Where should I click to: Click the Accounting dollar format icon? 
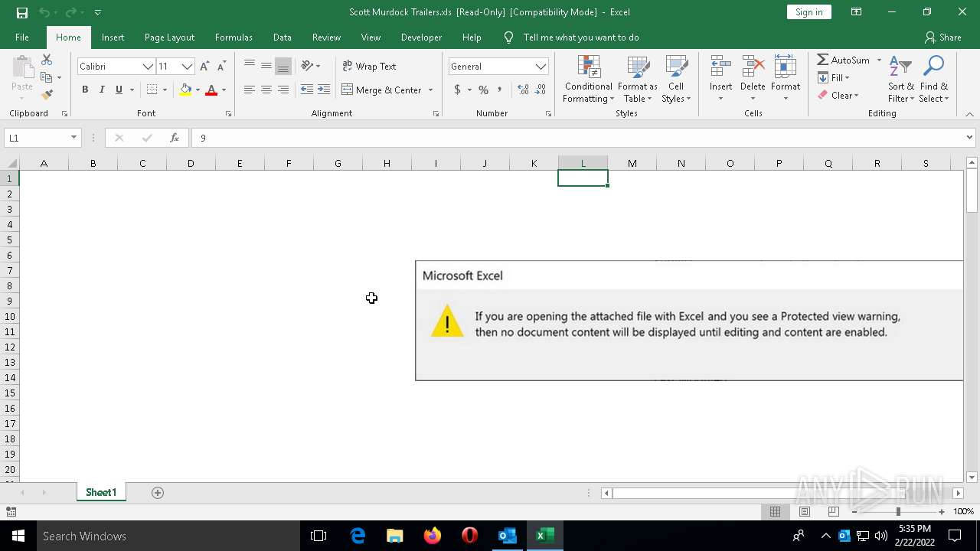click(x=457, y=90)
